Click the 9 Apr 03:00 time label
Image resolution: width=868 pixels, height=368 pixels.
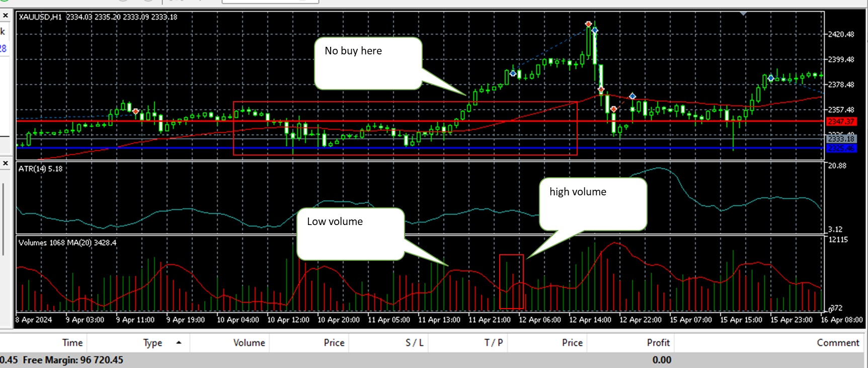click(x=85, y=320)
